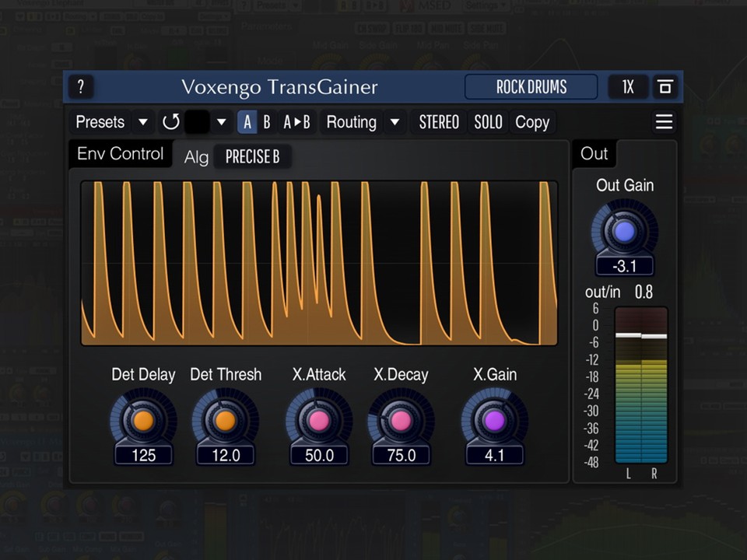The image size is (747, 560).
Task: Click the Det Thresh value 12.0
Action: coord(226,455)
